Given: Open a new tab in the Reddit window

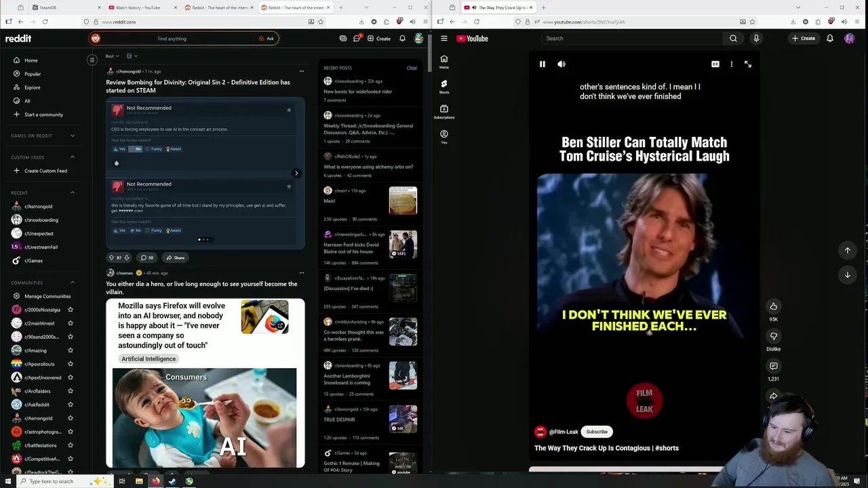Looking at the screenshot, I should coord(341,7).
